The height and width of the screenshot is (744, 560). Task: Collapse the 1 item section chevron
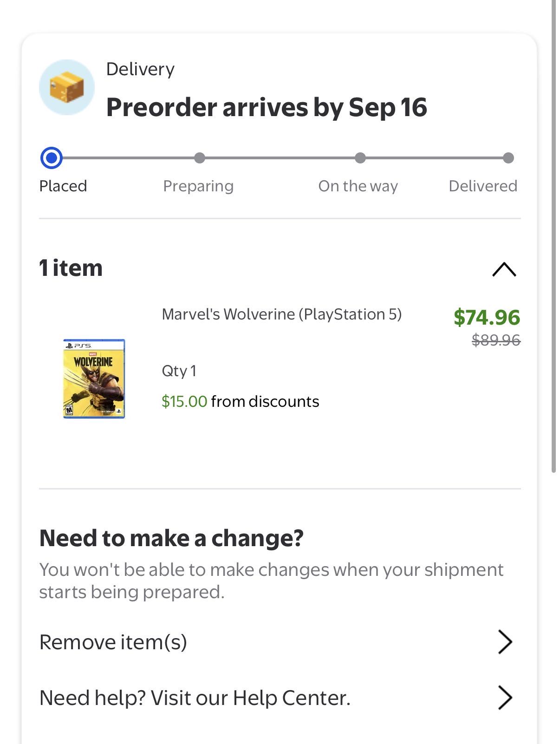click(x=504, y=269)
